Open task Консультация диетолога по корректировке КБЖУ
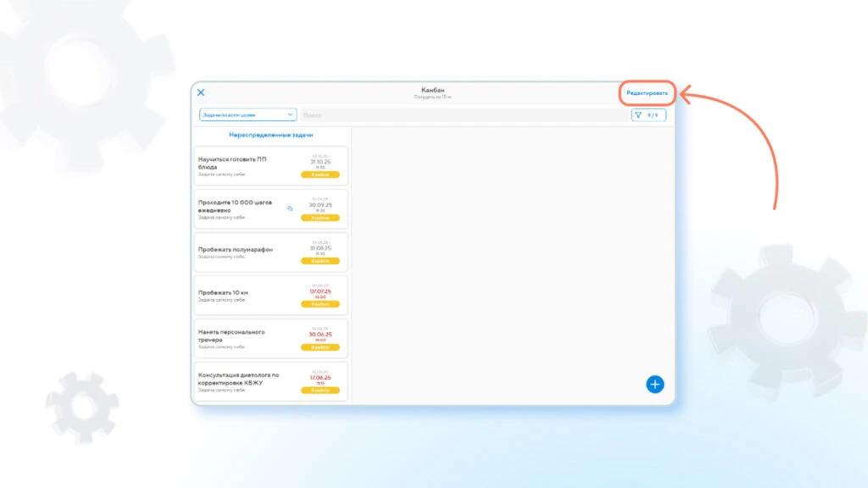 [x=270, y=381]
